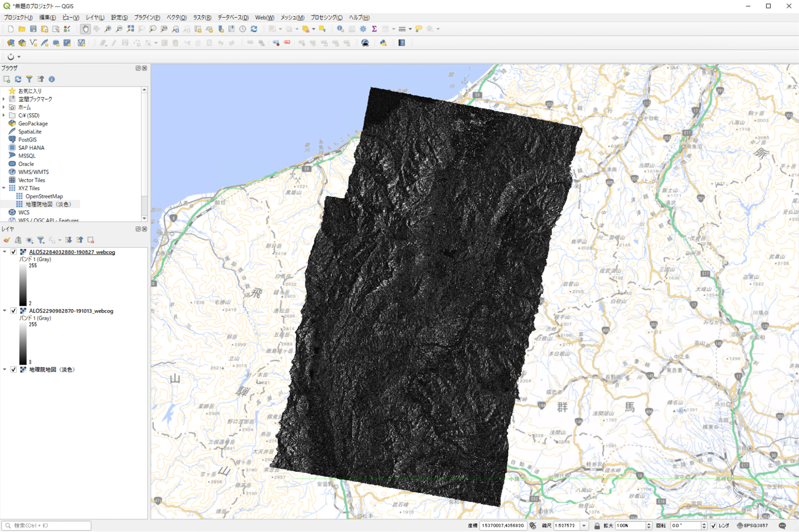The height and width of the screenshot is (532, 799).
Task: Refresh the map canvas
Action: (x=254, y=29)
